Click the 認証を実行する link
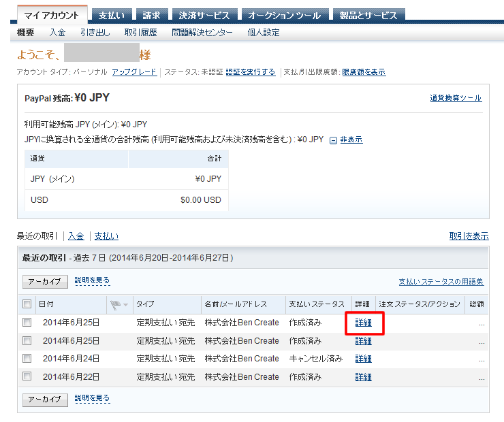This screenshot has width=504, height=422. pyautogui.click(x=250, y=72)
